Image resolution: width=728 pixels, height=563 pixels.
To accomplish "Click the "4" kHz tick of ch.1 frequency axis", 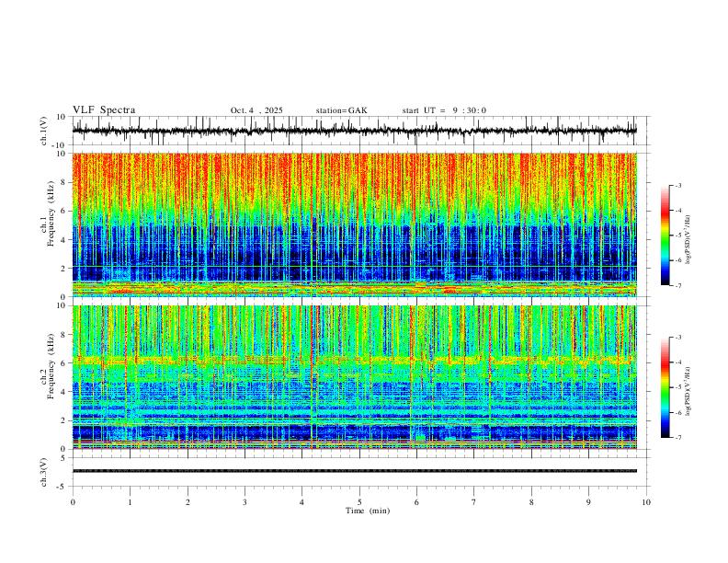I will pos(63,240).
